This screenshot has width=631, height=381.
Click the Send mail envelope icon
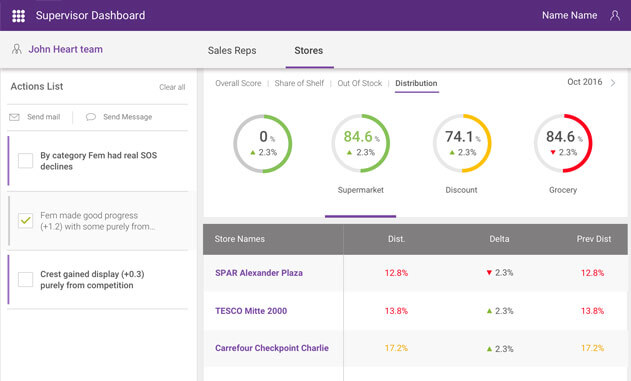14,117
